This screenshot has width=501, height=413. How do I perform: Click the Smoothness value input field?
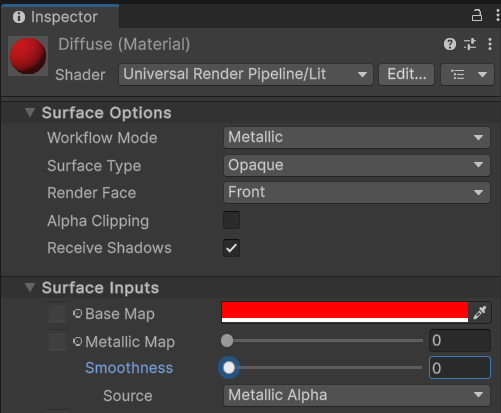(460, 368)
